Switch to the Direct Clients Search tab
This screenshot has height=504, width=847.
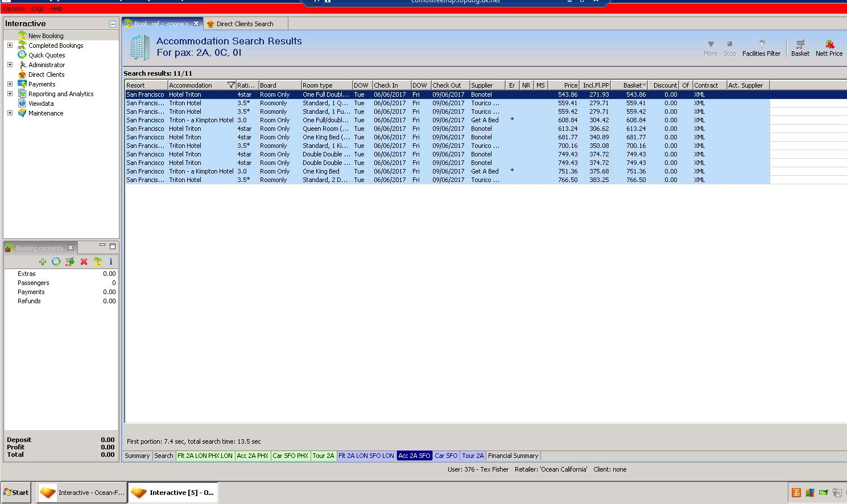pos(245,24)
